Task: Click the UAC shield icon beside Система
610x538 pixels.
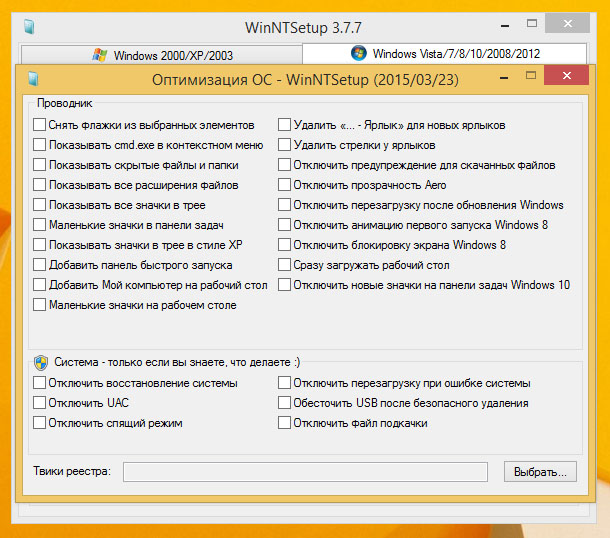Action: coord(41,363)
